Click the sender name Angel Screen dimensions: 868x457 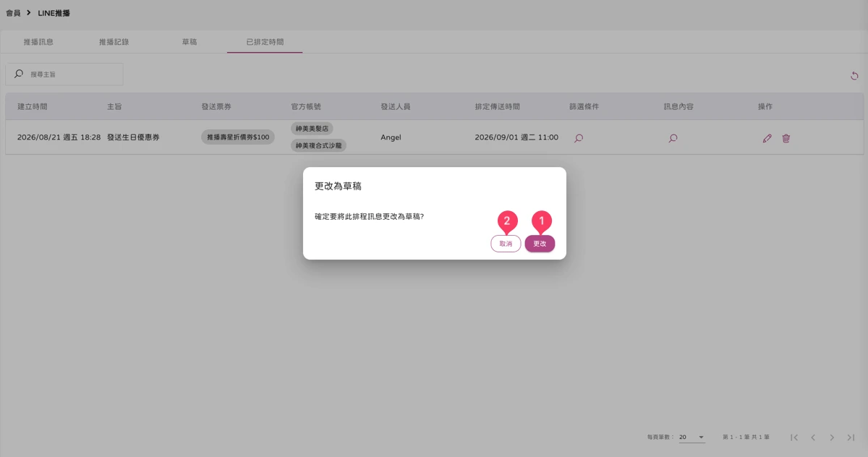[391, 137]
